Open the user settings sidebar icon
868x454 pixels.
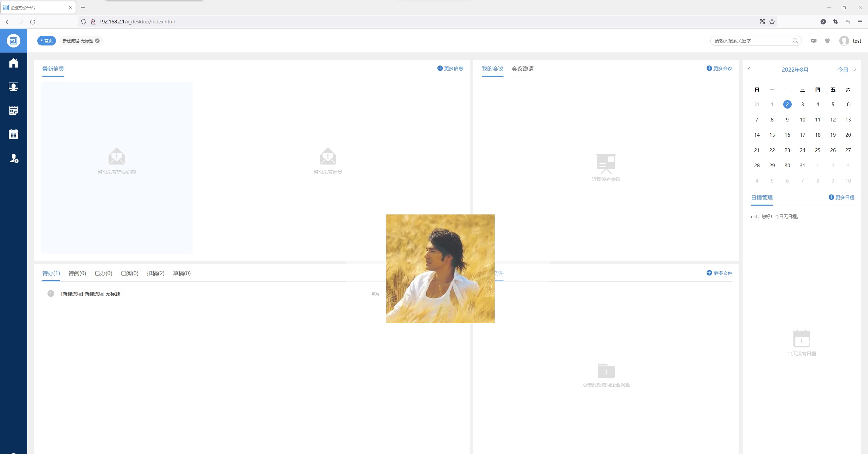click(x=14, y=158)
